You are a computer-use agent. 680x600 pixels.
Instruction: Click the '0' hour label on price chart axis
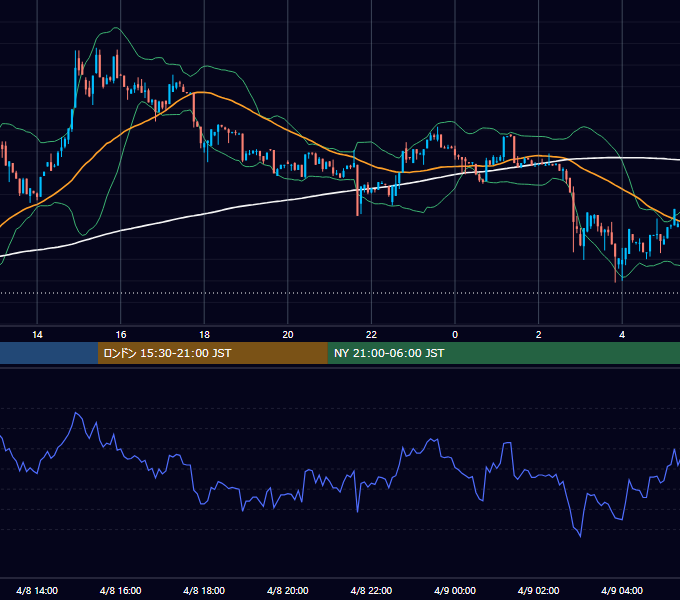click(x=455, y=335)
